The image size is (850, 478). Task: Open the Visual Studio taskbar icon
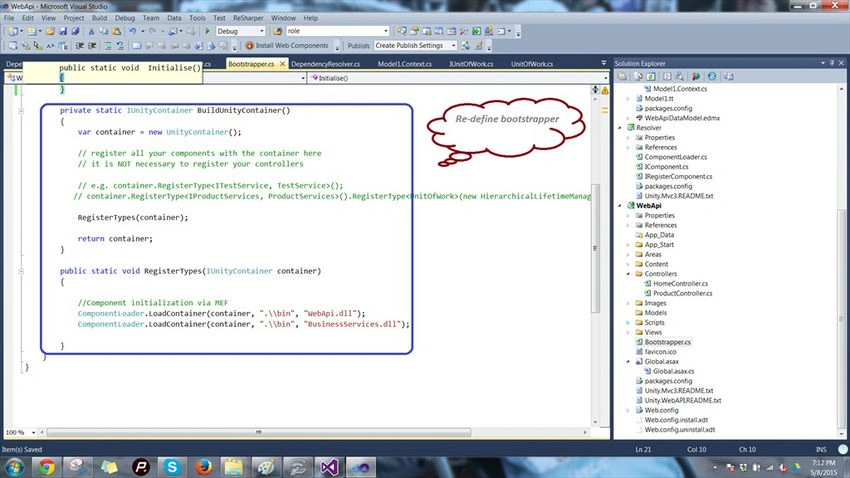(329, 467)
